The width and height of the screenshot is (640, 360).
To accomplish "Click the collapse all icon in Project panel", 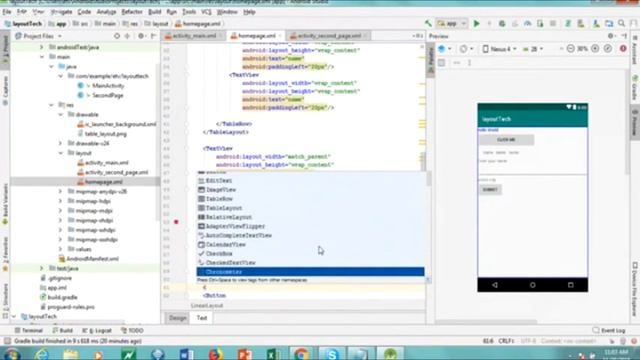I will pyautogui.click(x=127, y=36).
